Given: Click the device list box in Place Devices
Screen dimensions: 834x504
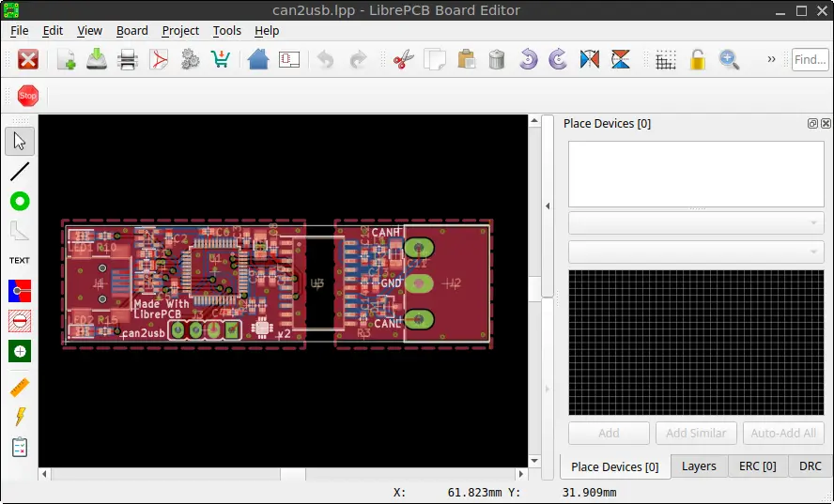Looking at the screenshot, I should (x=696, y=174).
